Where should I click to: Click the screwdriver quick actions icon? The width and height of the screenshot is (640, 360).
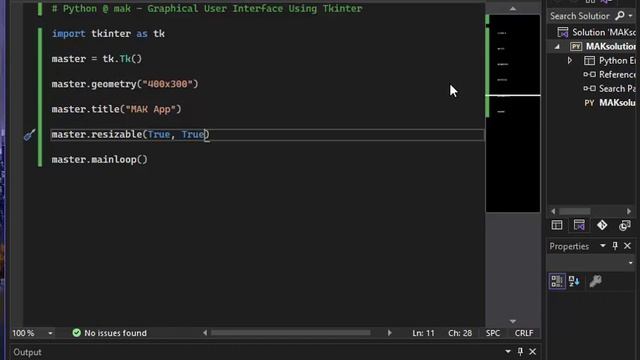(x=29, y=134)
